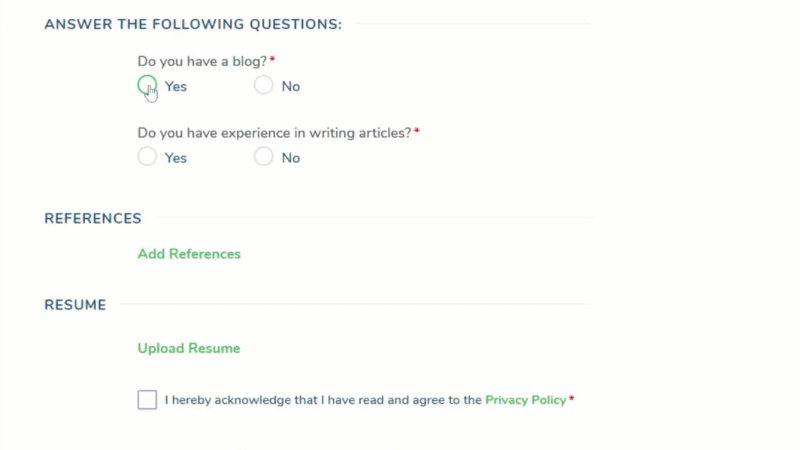
Task: Choose the No radio for writing articles experience
Action: tap(263, 157)
